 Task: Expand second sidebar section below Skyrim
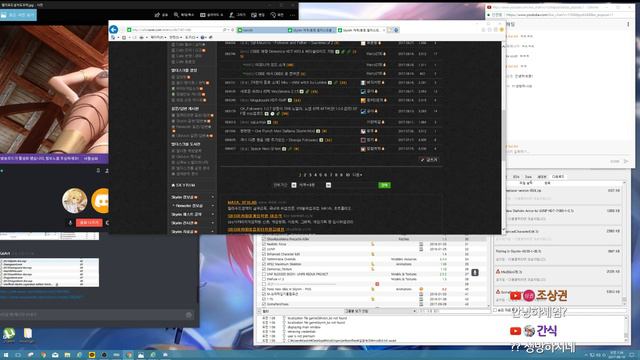(213, 206)
